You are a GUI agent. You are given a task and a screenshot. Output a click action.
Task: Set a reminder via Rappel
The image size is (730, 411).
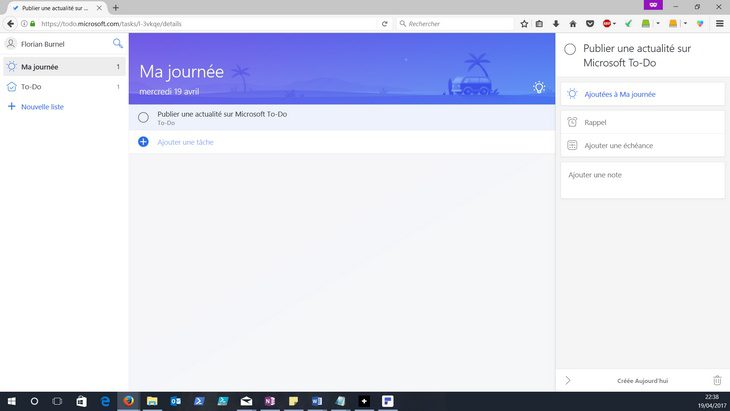[642, 122]
